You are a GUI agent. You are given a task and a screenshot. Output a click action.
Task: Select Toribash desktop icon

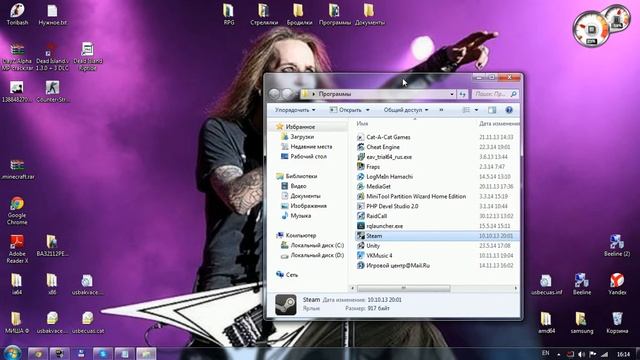17,14
